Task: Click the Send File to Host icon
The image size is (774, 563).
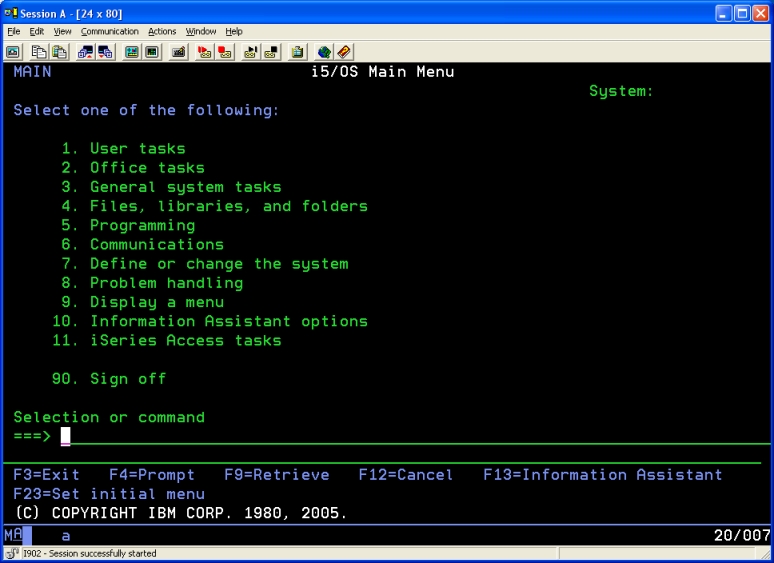Action: pyautogui.click(x=85, y=52)
